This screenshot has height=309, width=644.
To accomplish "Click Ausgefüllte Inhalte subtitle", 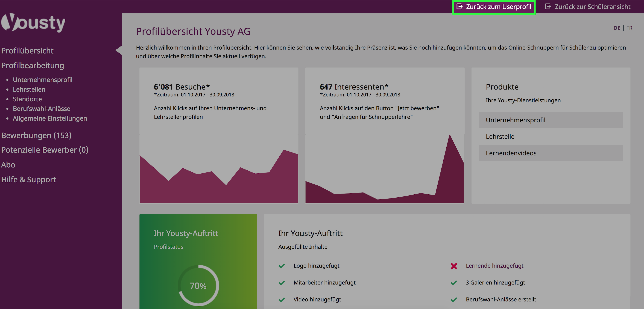I will pyautogui.click(x=303, y=247).
